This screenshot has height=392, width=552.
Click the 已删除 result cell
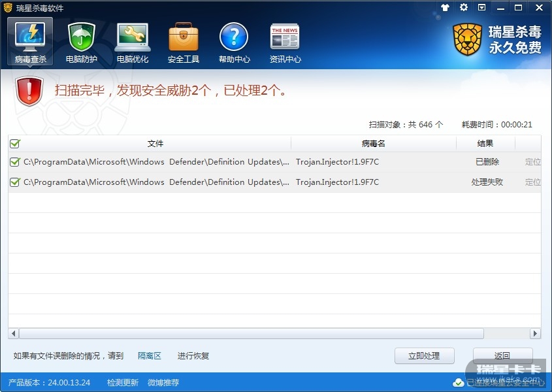pos(487,161)
